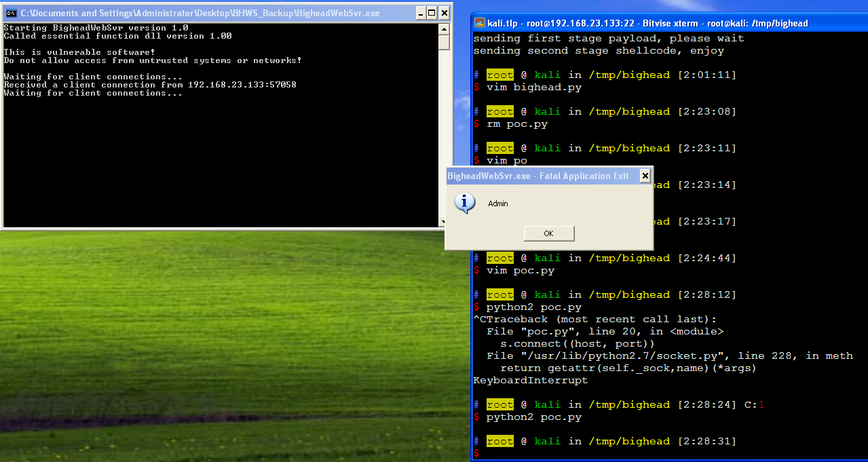868x462 pixels.
Task: Click the console scrollbar thumb
Action: (x=444, y=42)
